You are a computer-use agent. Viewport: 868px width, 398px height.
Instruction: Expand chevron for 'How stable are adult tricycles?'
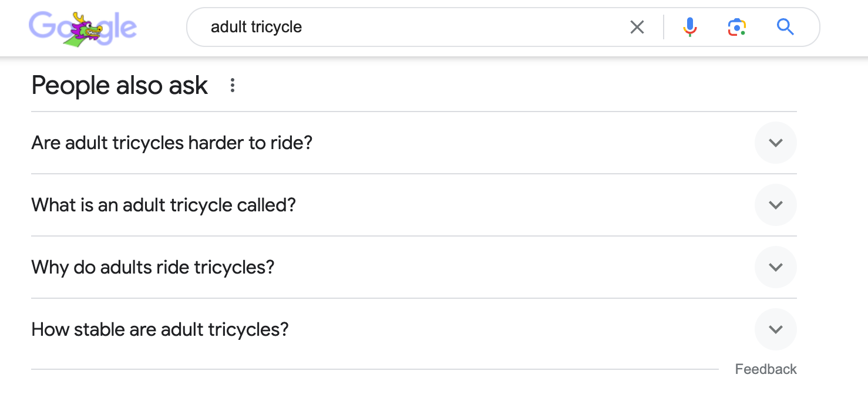(775, 329)
